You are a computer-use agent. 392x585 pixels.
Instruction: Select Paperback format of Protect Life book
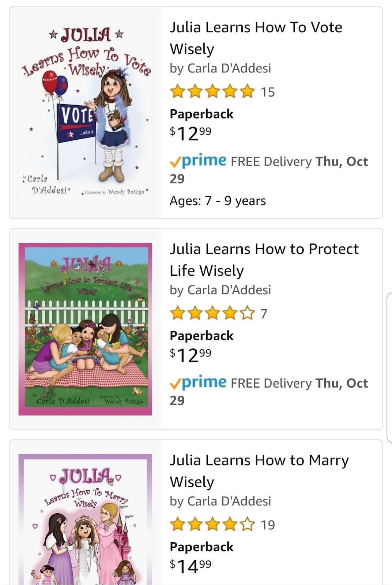coord(201,336)
